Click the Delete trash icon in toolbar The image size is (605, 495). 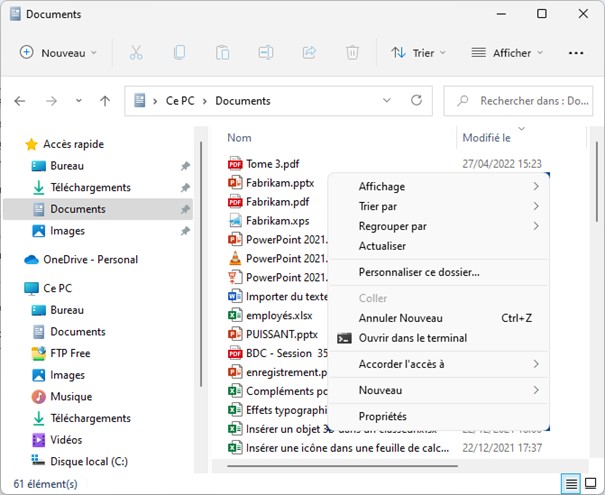point(352,52)
